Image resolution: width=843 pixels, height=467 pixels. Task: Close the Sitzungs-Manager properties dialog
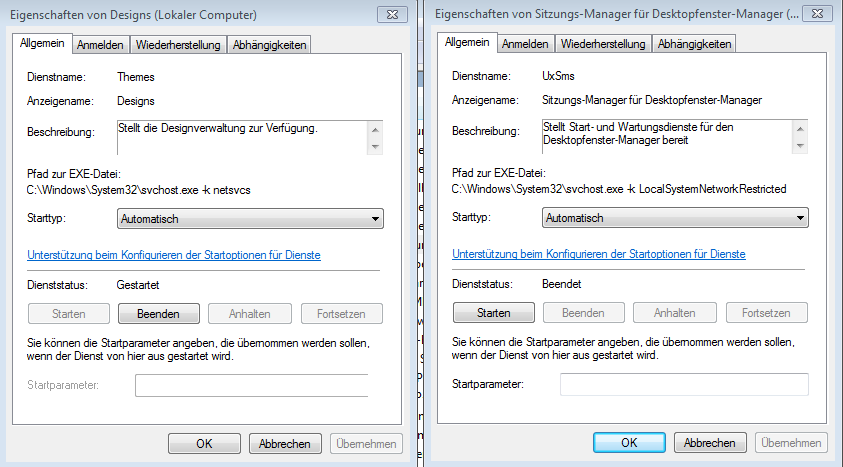(815, 14)
